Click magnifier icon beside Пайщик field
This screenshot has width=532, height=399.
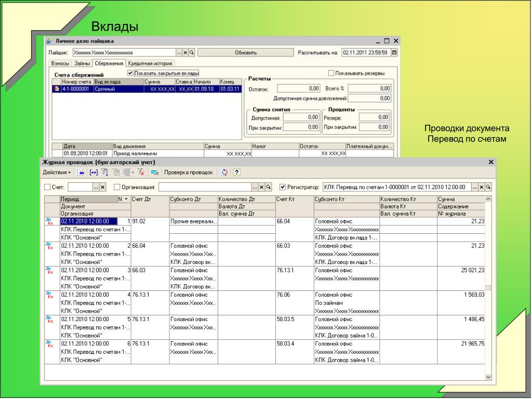tap(191, 52)
